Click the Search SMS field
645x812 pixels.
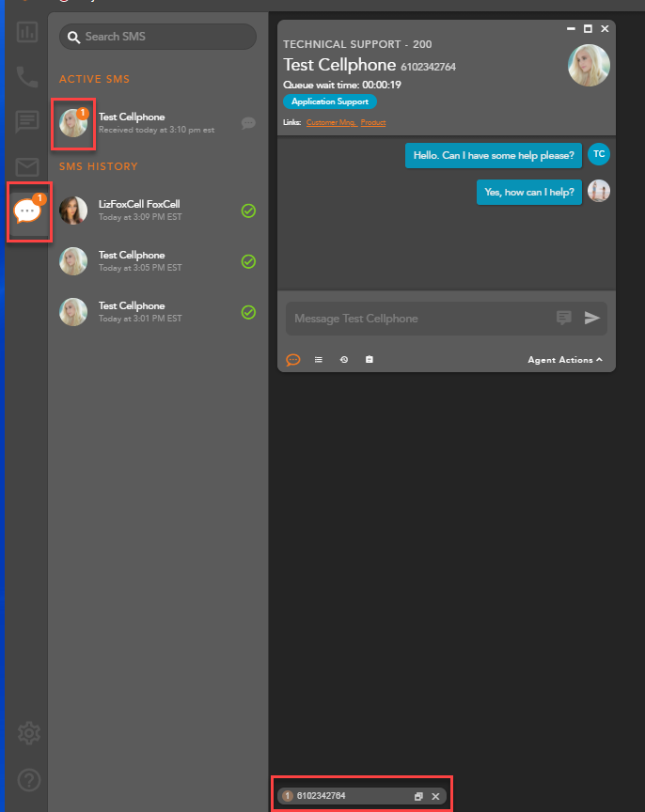[158, 37]
